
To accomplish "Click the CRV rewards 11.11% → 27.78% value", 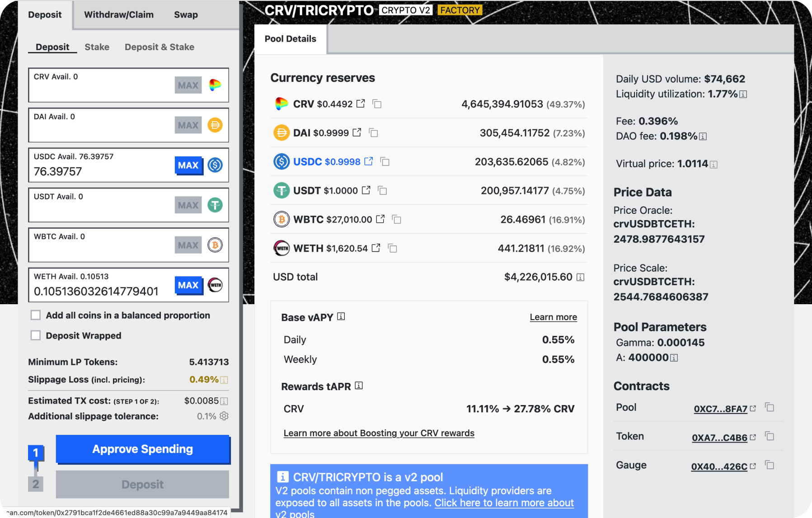I will 520,409.
